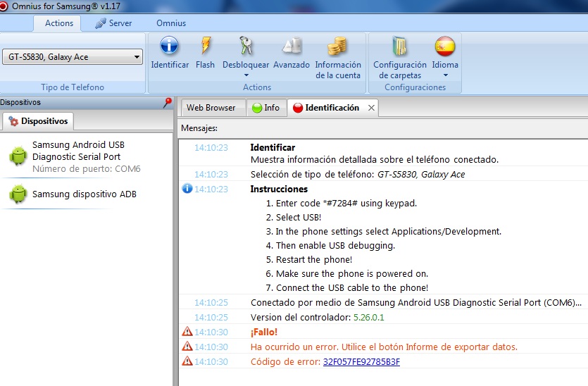Open the Avanzado tools icon
Image resolution: width=588 pixels, height=386 pixels.
tap(292, 45)
